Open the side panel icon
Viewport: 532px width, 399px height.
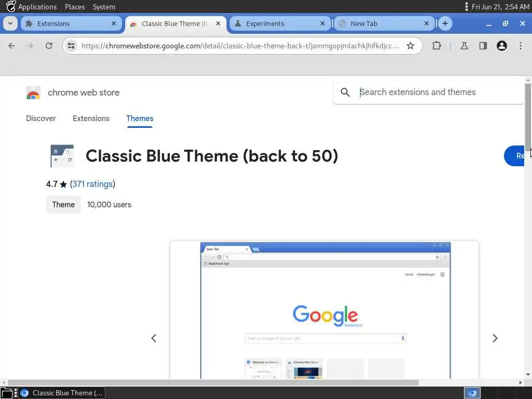483,46
